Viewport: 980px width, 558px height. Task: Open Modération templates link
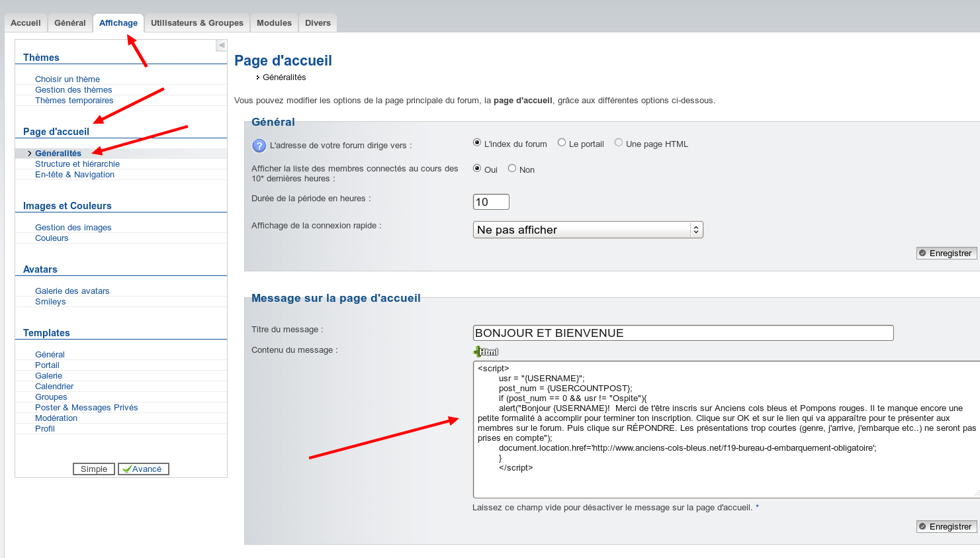(x=56, y=418)
